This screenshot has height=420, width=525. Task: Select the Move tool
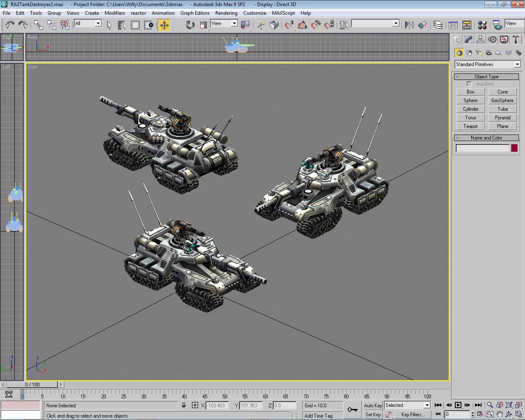pos(164,25)
